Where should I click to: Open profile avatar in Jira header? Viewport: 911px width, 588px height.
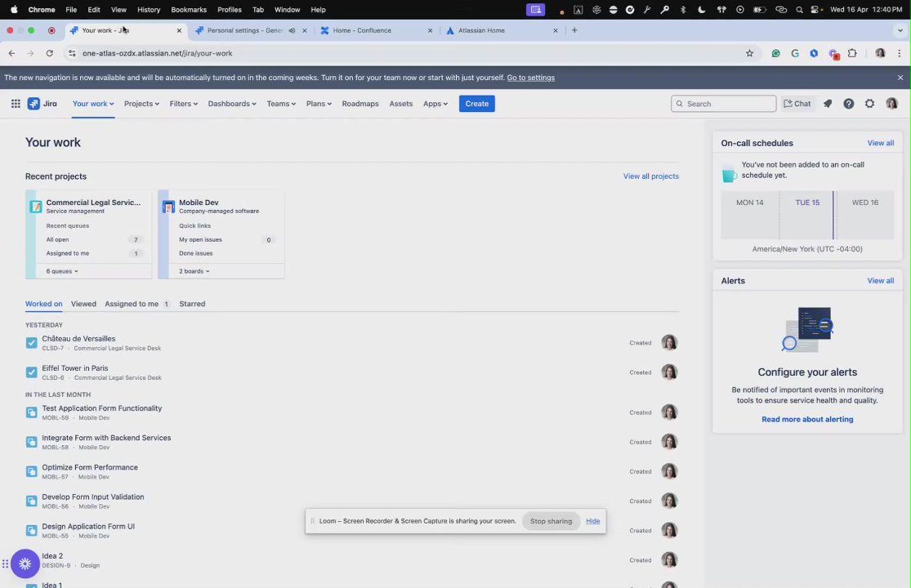coord(891,104)
